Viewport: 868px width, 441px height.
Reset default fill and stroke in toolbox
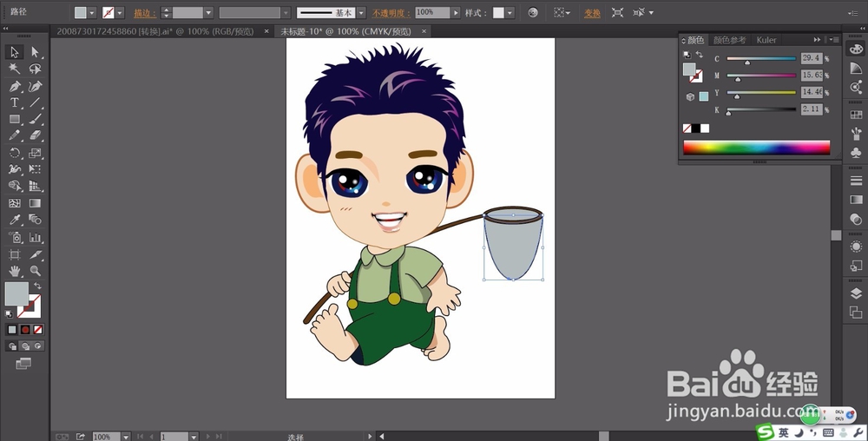pos(10,314)
